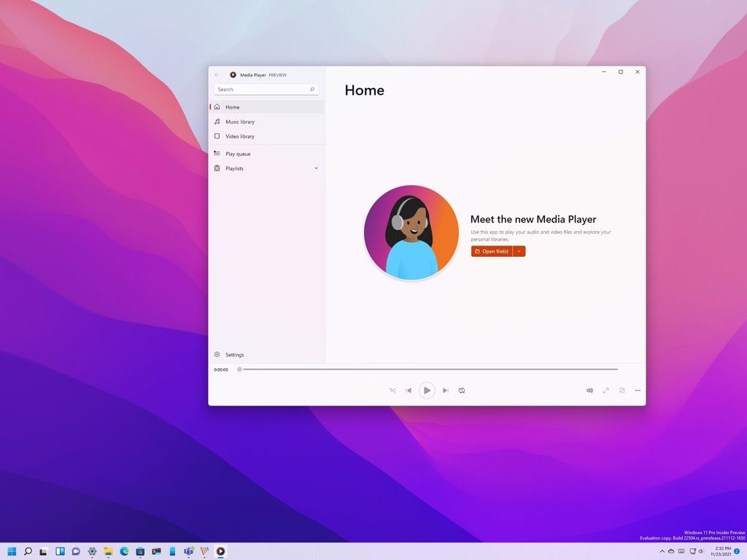Toggle repeat mode on
747x560 pixels.
pyautogui.click(x=462, y=390)
